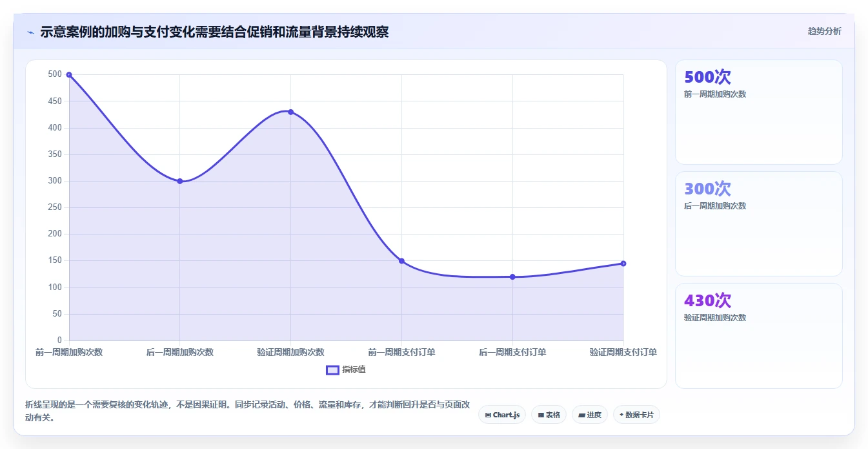Click the data point for 后一周期加购次数
The image size is (868, 449).
pyautogui.click(x=180, y=181)
